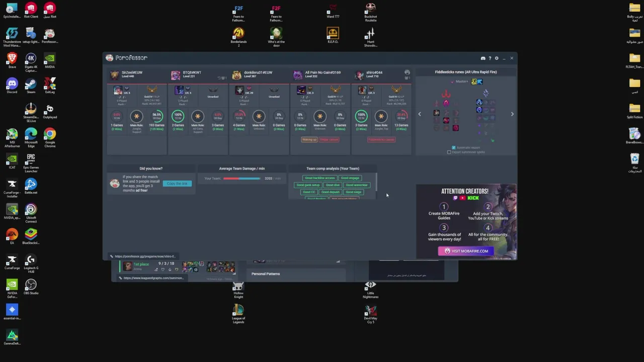
Task: Click the Porofessor logo in title bar
Action: click(126, 58)
